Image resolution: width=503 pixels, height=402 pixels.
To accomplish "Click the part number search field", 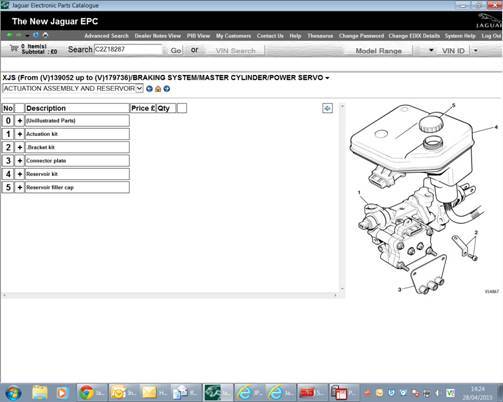I will point(128,49).
